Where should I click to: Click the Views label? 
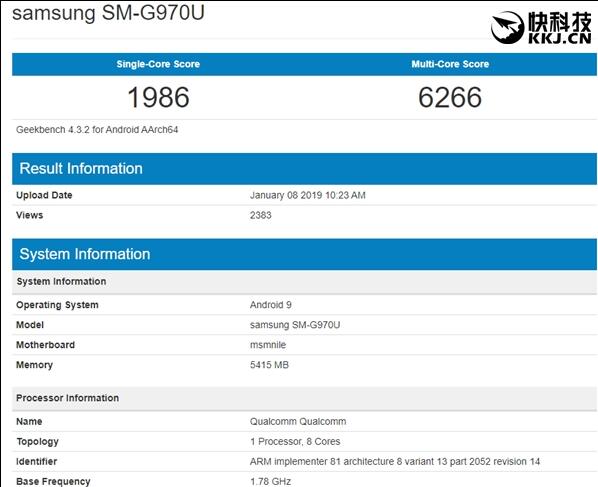click(29, 215)
